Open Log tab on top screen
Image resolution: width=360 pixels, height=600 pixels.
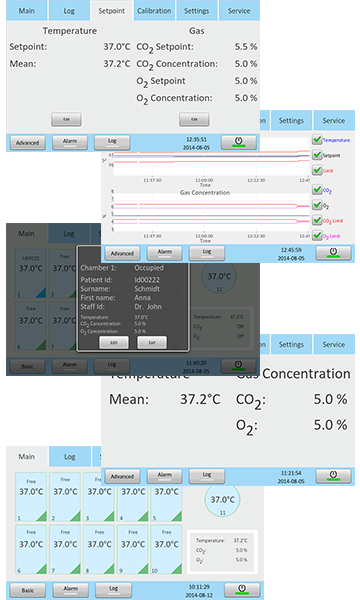[x=69, y=11]
